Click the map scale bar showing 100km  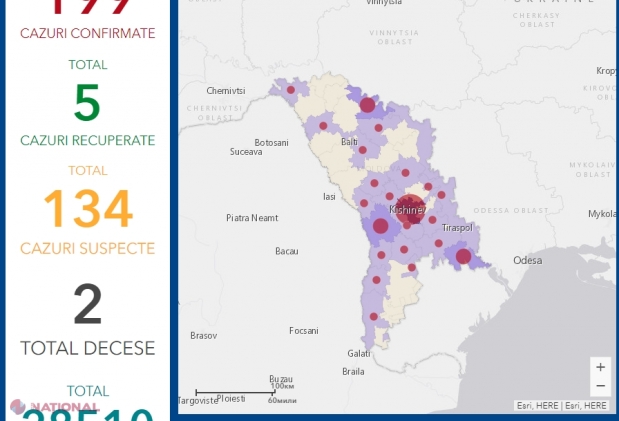pyautogui.click(x=235, y=392)
